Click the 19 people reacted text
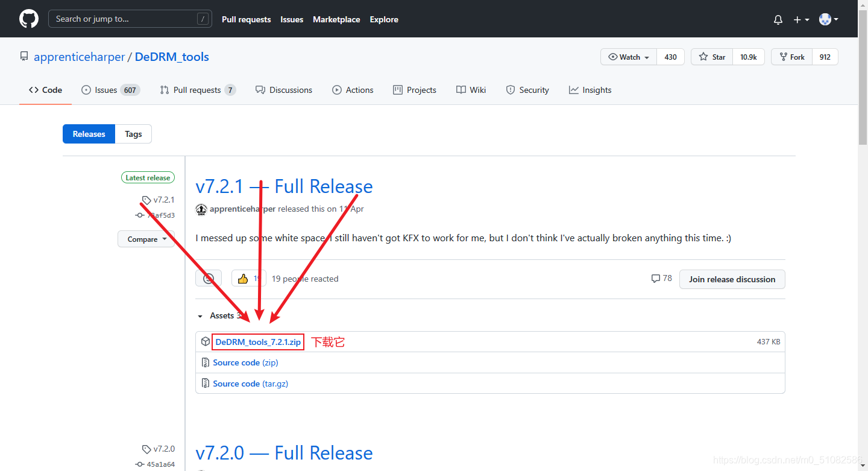This screenshot has width=868, height=471. pyautogui.click(x=305, y=279)
